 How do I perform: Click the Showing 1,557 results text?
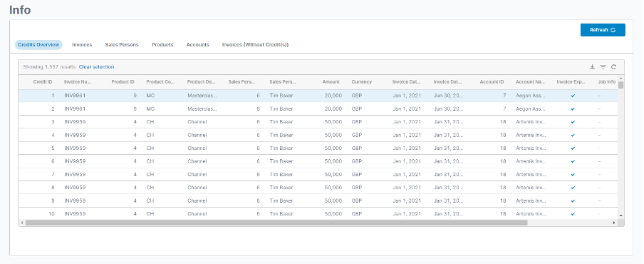49,66
